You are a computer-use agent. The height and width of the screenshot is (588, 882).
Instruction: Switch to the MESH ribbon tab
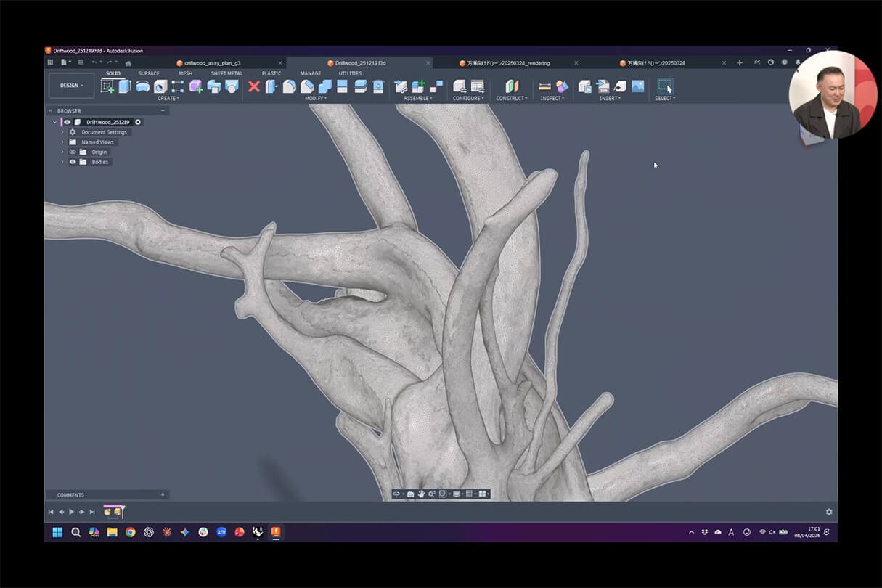[x=186, y=73]
